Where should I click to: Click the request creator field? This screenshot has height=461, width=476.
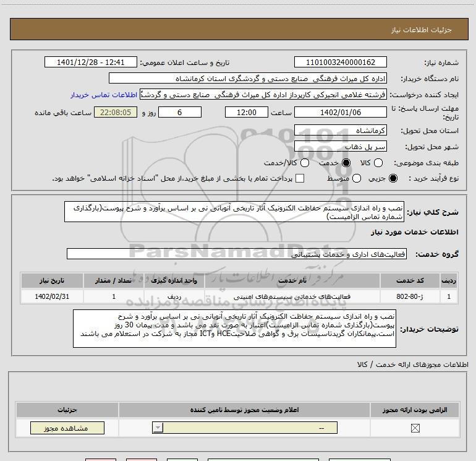point(263,95)
